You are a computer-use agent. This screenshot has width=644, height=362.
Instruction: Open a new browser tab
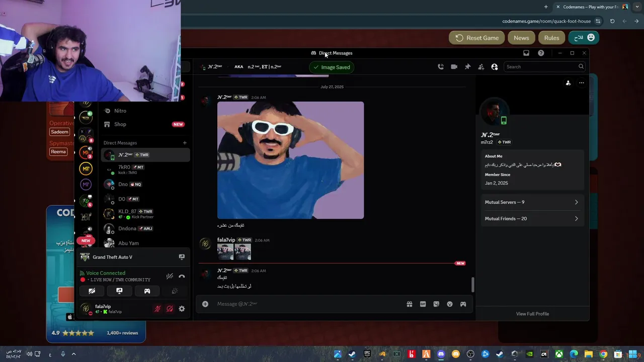546,7
